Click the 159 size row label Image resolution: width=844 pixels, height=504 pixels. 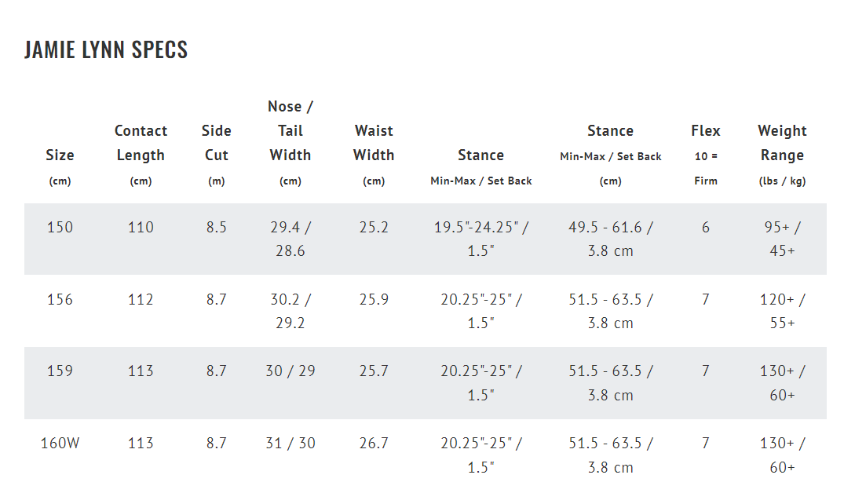(60, 371)
